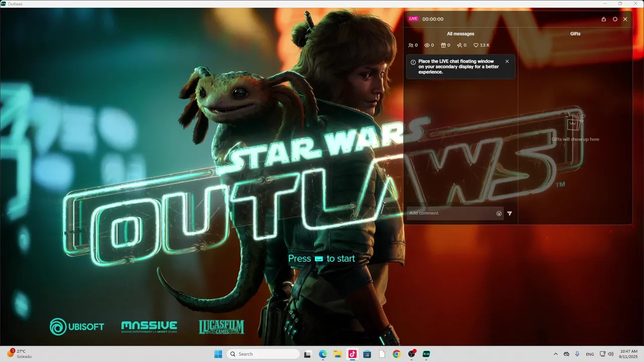Expand hidden system tray icons chevron

tap(555, 354)
